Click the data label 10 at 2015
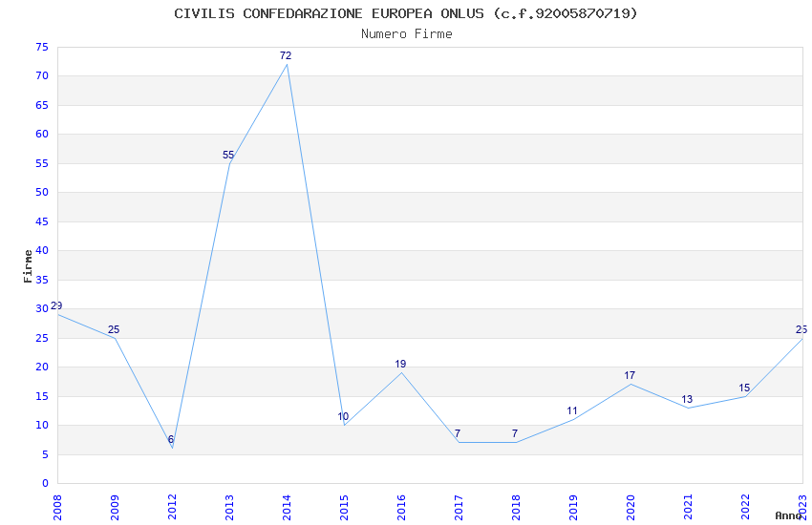The image size is (812, 525). coord(343,417)
